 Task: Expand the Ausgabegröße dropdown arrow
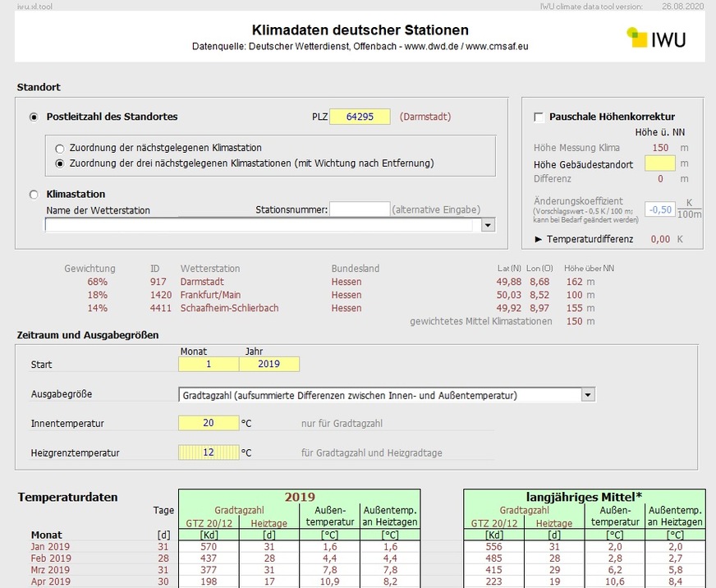587,395
